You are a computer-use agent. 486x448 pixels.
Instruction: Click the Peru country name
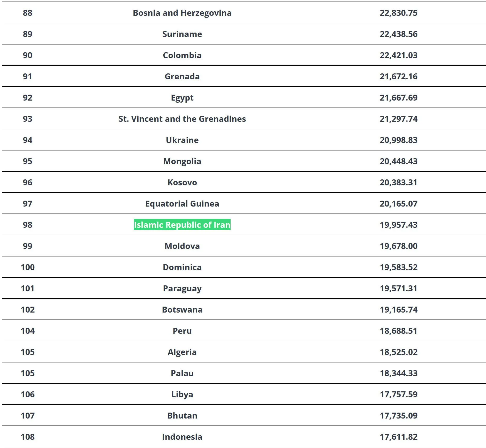[182, 331]
